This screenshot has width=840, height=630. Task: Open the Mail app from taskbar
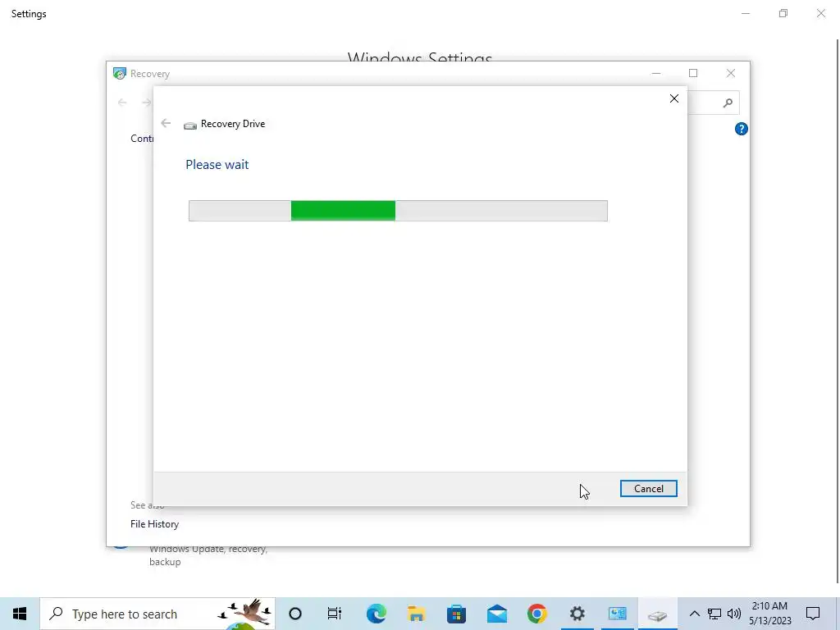point(496,614)
